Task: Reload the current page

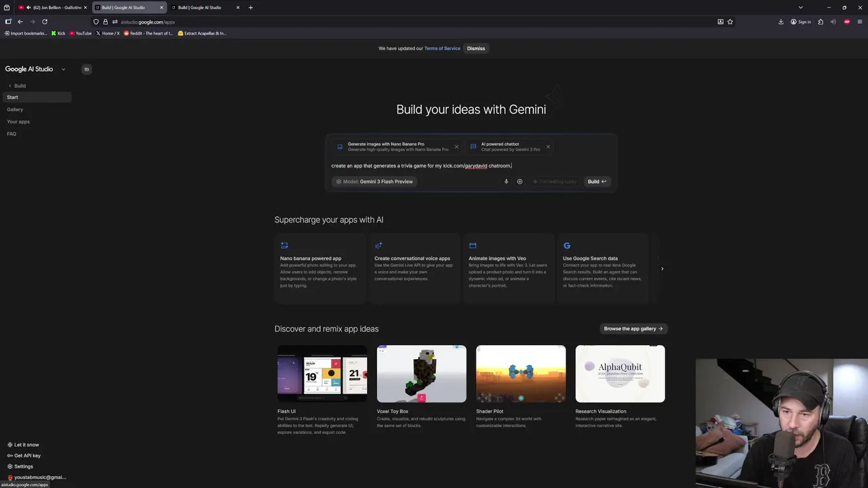Action: (45, 22)
